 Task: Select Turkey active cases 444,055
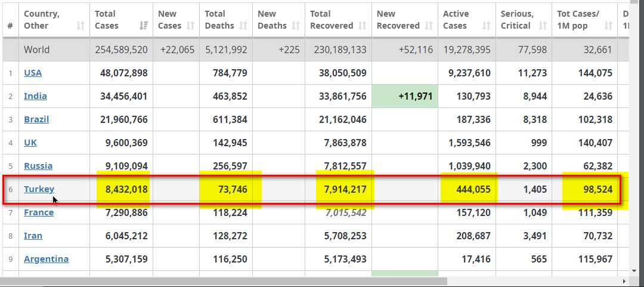(x=473, y=189)
